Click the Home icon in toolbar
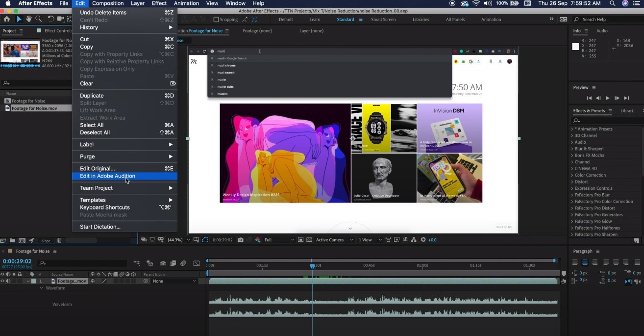The height and width of the screenshot is (336, 644). click(x=7, y=19)
